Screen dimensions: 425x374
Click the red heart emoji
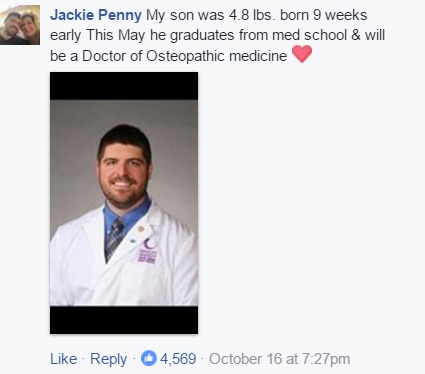(x=302, y=54)
